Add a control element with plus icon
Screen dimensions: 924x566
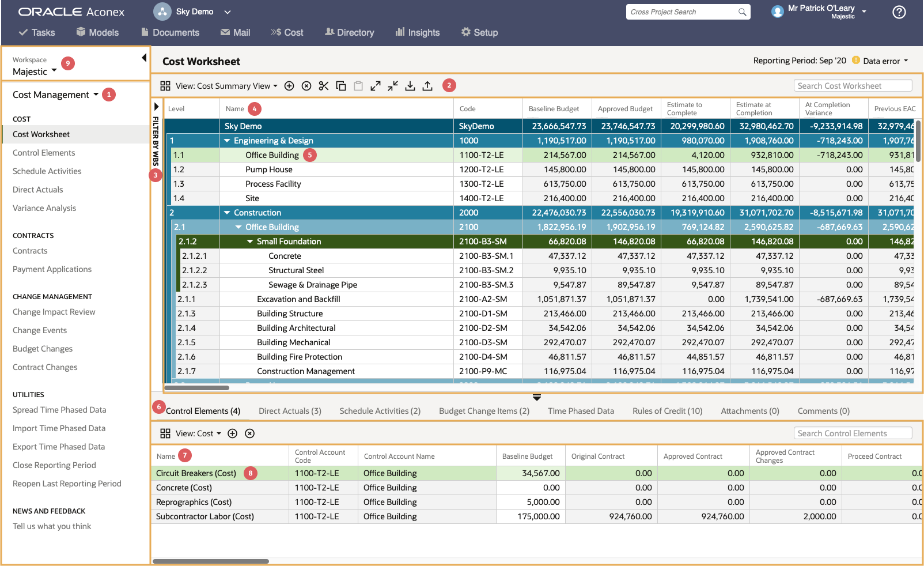[x=233, y=433]
